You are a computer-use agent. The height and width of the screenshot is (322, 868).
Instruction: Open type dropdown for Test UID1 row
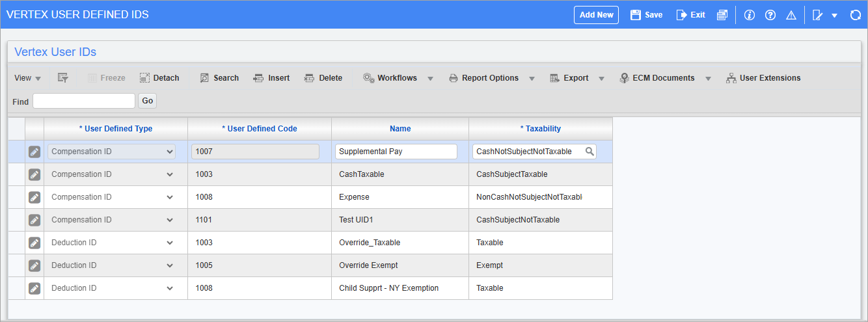tap(112, 220)
